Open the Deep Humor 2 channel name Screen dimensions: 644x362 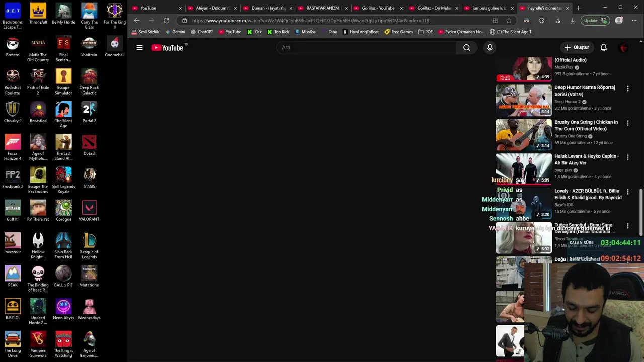pyautogui.click(x=568, y=102)
